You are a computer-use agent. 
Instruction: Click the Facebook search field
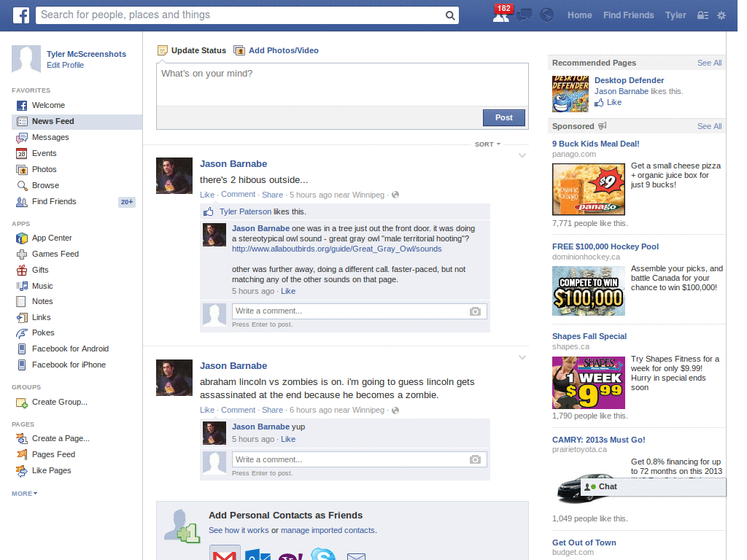click(241, 15)
